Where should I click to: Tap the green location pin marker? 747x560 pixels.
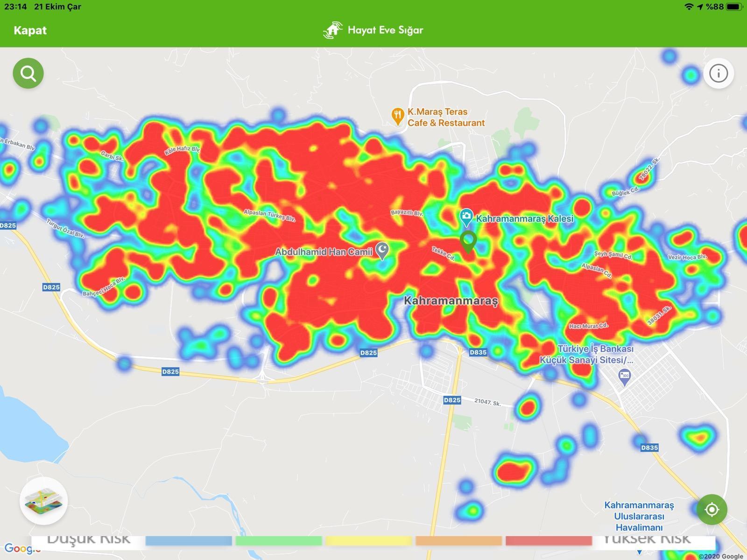(468, 241)
